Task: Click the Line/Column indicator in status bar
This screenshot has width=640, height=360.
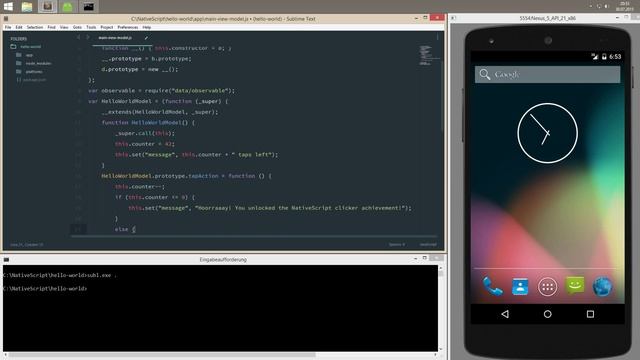Action: [27, 244]
